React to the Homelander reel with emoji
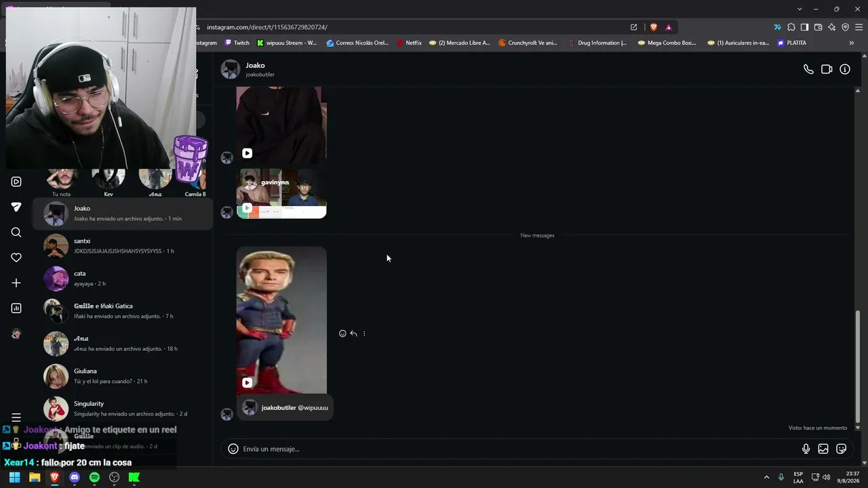 point(342,333)
